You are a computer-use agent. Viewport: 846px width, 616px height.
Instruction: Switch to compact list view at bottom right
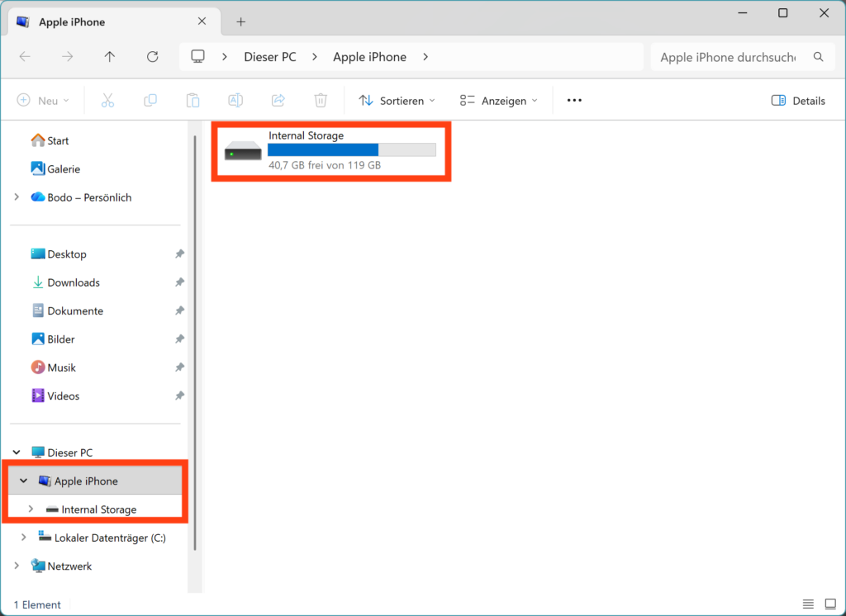coord(808,604)
